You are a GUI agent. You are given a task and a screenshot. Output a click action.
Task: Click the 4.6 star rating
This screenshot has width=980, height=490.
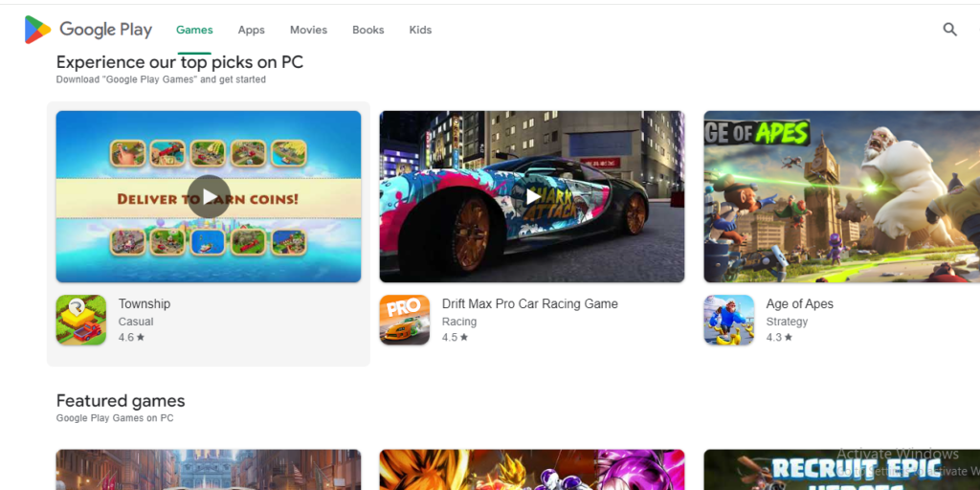click(131, 338)
